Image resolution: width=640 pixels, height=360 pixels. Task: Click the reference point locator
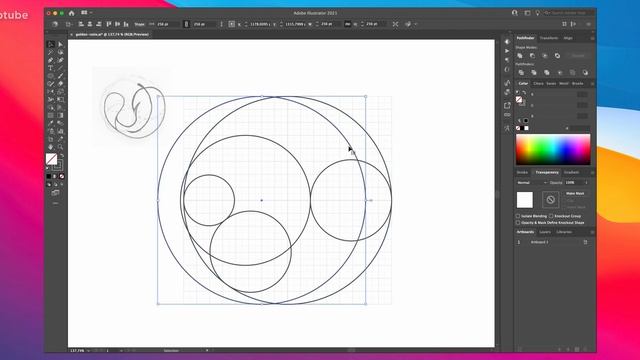(x=231, y=24)
